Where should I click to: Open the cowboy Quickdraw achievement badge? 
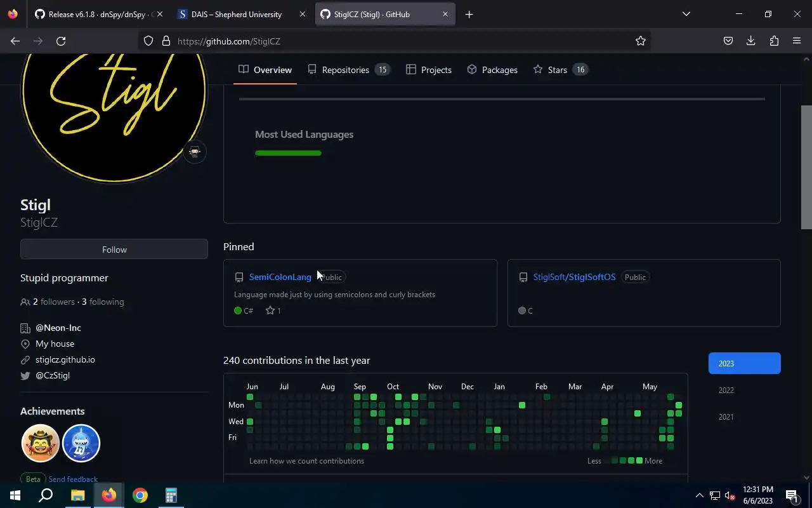point(41,443)
